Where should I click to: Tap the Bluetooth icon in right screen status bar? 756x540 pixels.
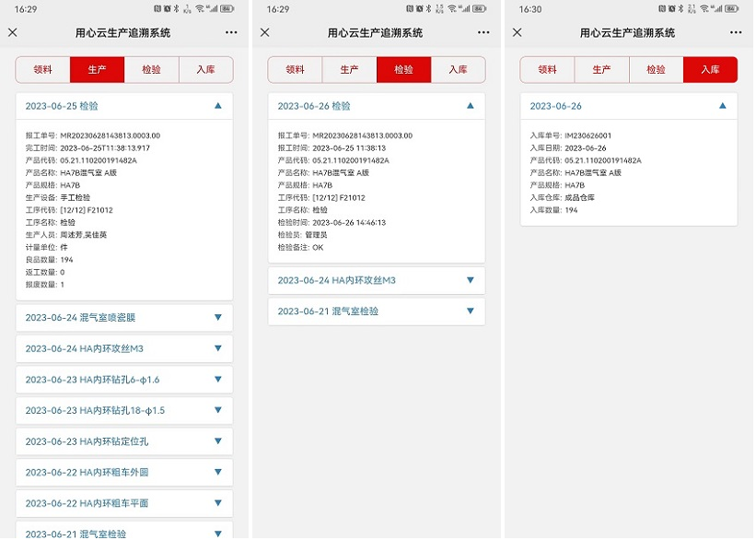tap(680, 8)
